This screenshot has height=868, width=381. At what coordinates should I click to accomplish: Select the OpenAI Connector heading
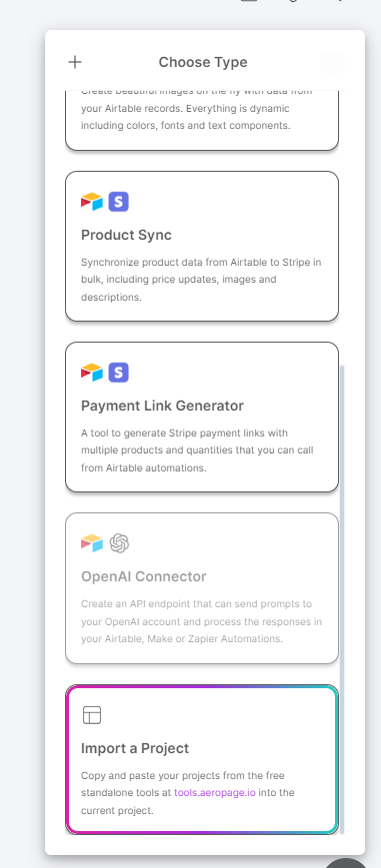click(x=144, y=576)
